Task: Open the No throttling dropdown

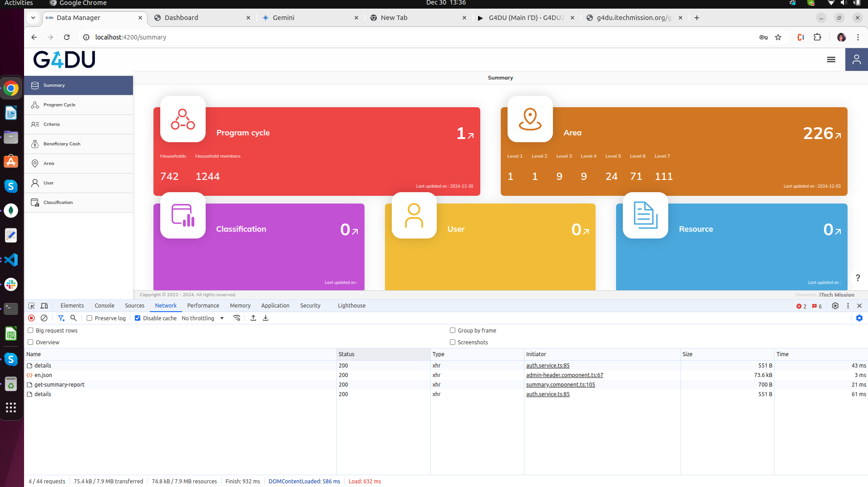Action: 202,318
